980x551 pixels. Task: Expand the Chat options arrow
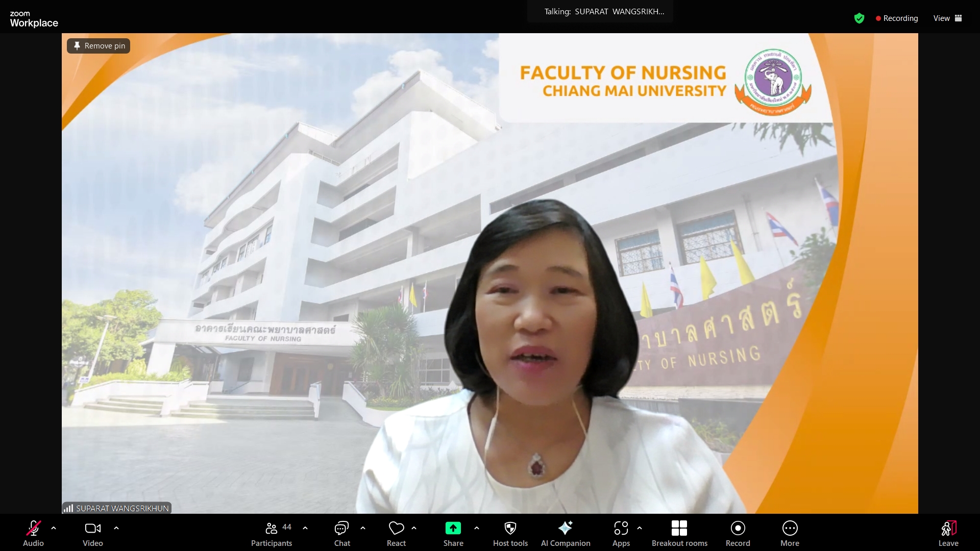click(363, 528)
